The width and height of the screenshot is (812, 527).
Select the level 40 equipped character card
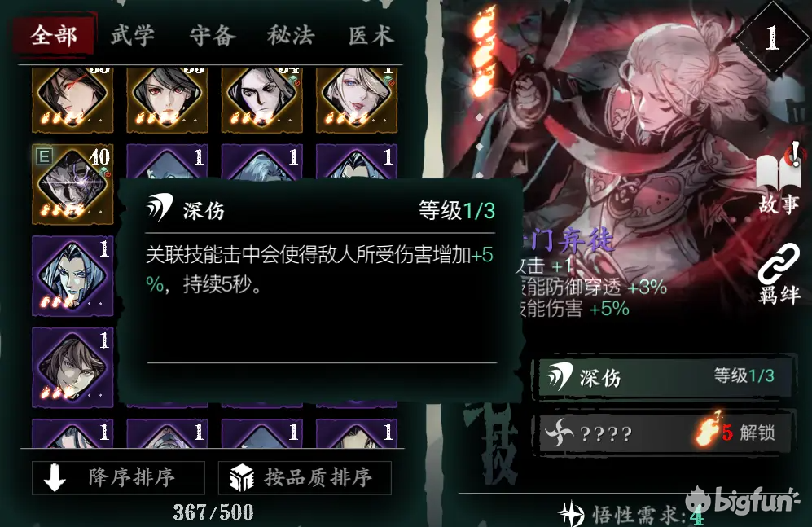tap(72, 184)
